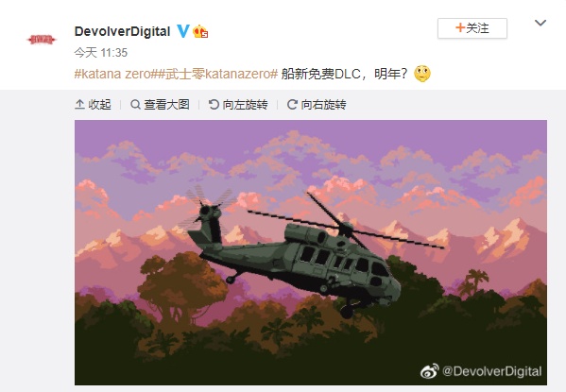This screenshot has height=392, width=566.
Task: Click the magnifier icon for 查看大图
Action: click(135, 105)
